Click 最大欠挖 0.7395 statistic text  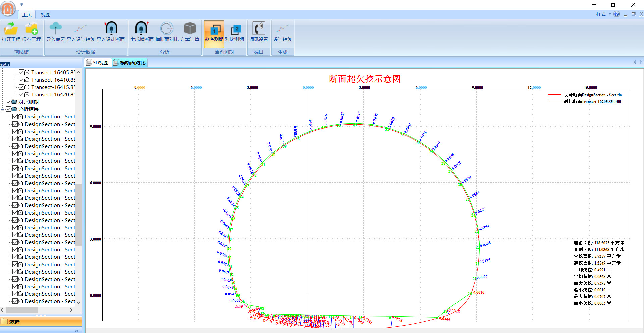pos(592,283)
